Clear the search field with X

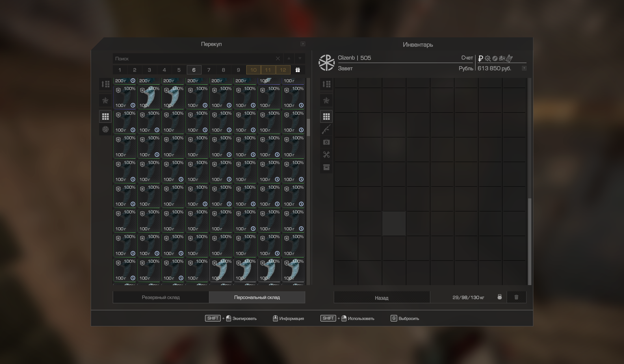click(278, 58)
